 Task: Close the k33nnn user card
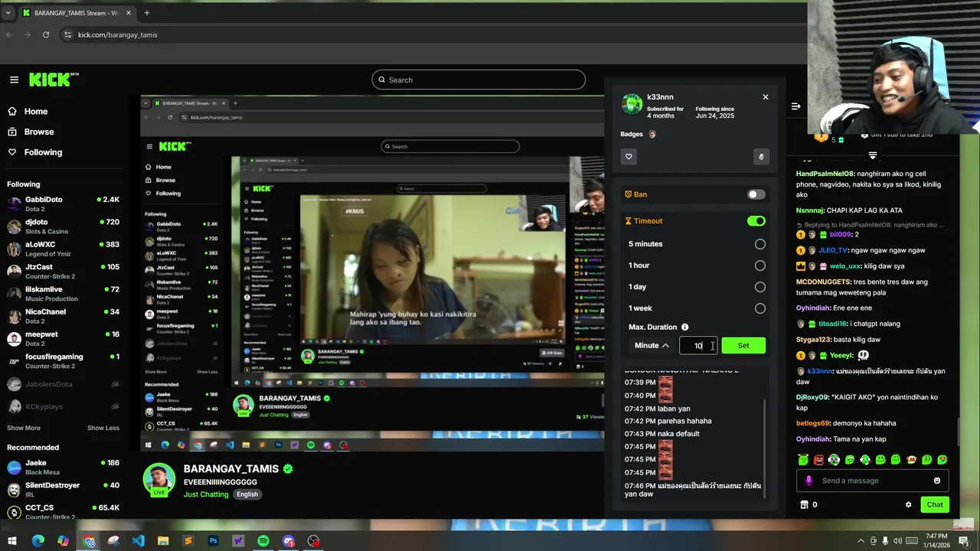point(765,97)
